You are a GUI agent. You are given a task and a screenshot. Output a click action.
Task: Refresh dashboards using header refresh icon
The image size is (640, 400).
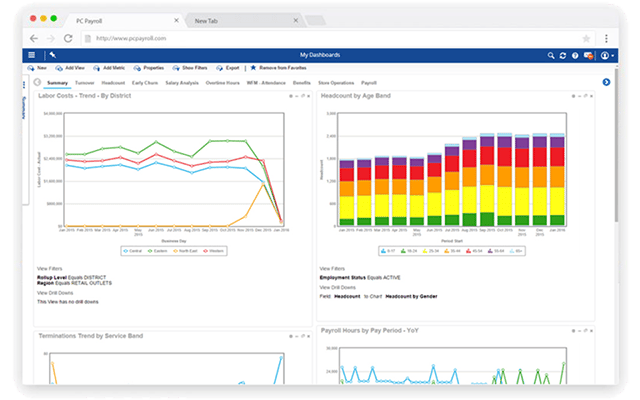[563, 56]
